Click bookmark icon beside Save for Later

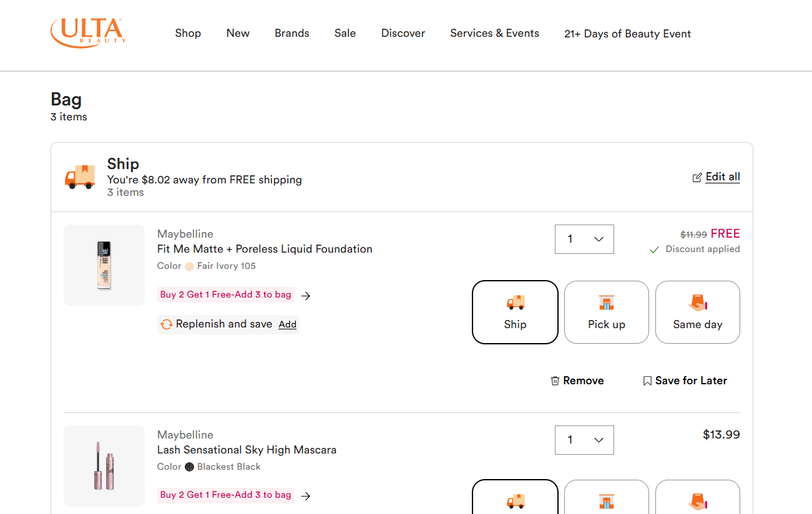tap(647, 381)
